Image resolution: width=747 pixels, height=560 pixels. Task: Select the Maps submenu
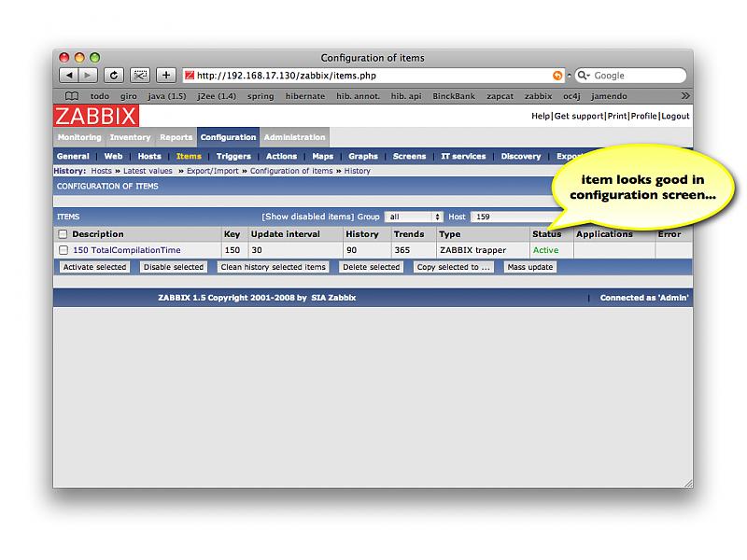[322, 156]
